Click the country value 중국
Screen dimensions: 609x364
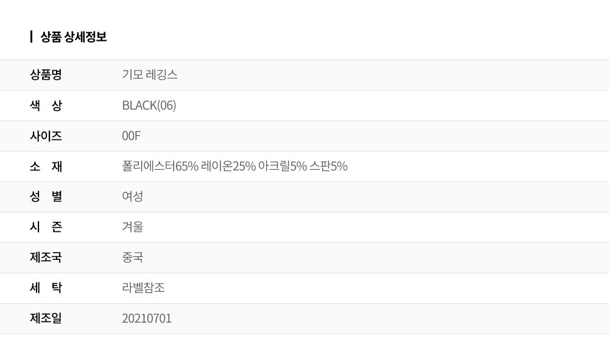133,257
